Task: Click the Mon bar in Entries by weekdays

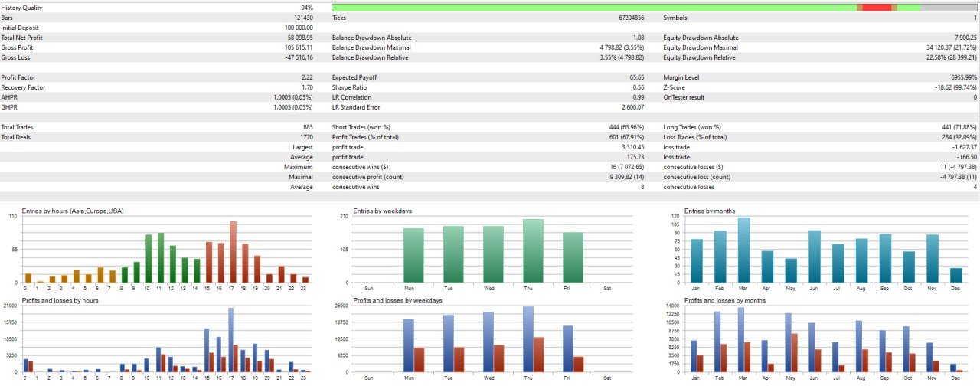Action: coord(413,256)
